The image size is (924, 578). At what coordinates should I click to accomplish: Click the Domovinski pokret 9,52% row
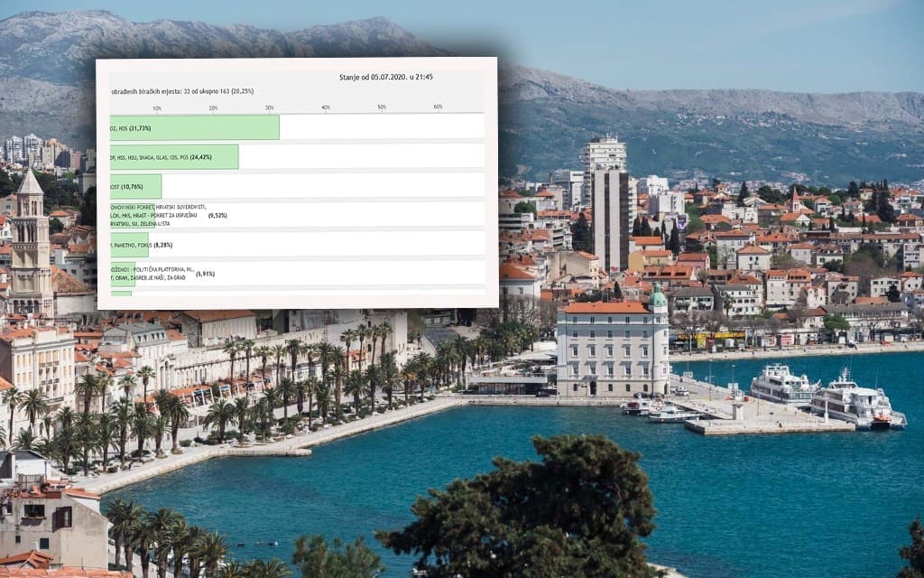[171, 215]
